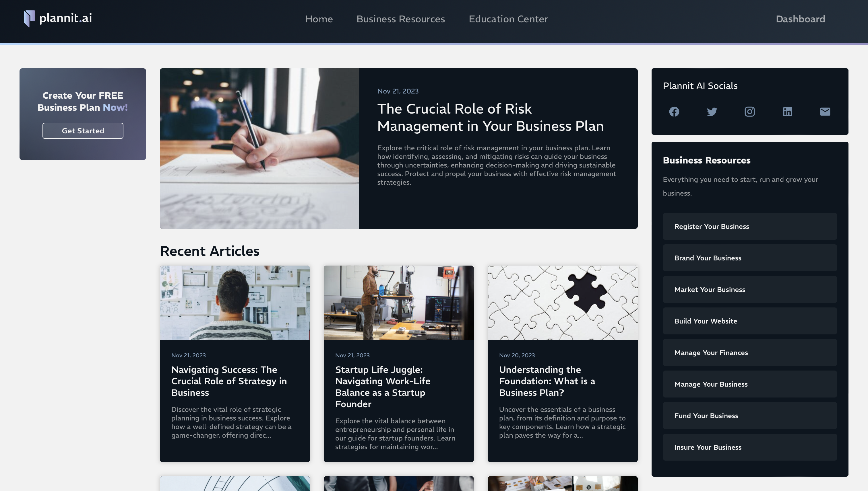Open the LinkedIn social icon
Screen dimensions: 868x491
click(787, 112)
